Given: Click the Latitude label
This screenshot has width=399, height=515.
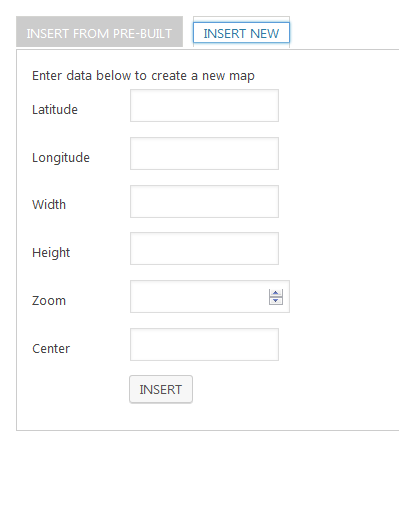Looking at the screenshot, I should [x=55, y=110].
